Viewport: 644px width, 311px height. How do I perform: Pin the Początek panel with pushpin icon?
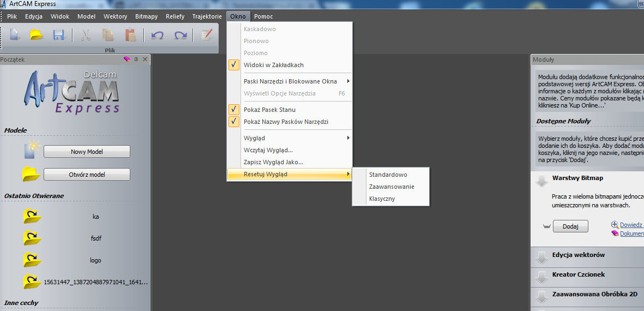(136, 59)
